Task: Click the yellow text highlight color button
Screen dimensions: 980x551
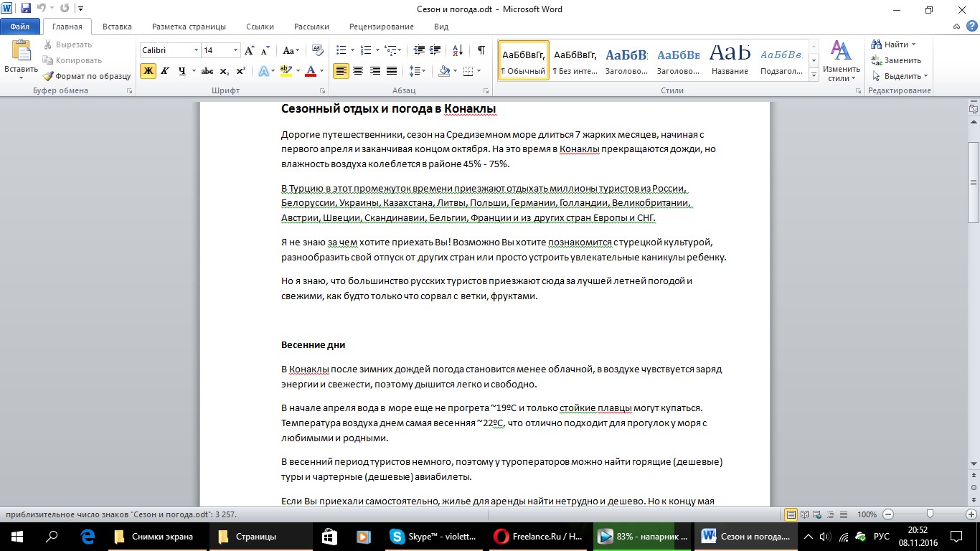Action: tap(286, 71)
